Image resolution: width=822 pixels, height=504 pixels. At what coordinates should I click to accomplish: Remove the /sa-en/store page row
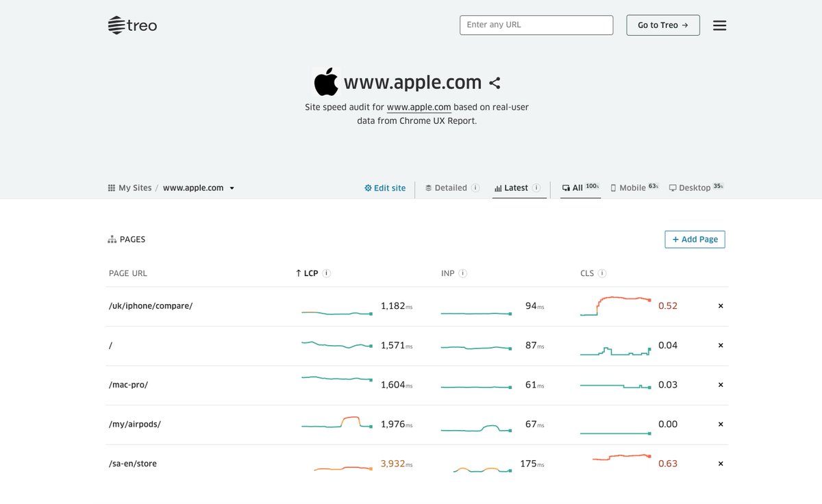coord(721,464)
